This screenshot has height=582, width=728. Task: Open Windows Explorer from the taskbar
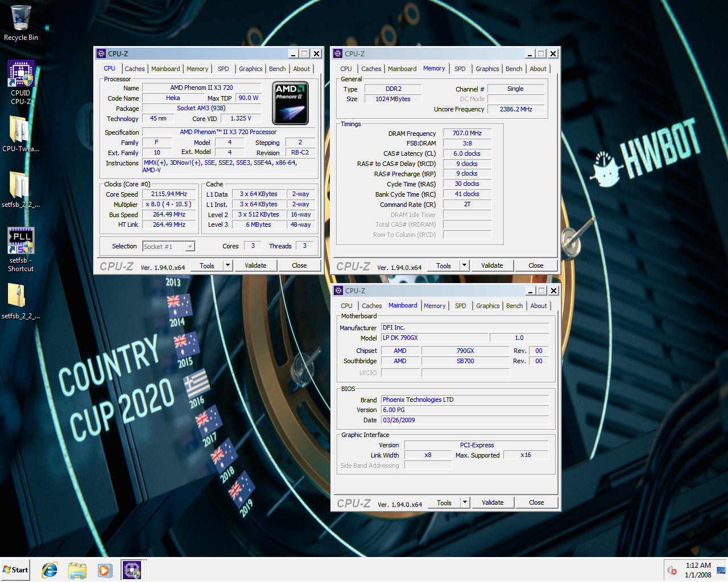77,570
